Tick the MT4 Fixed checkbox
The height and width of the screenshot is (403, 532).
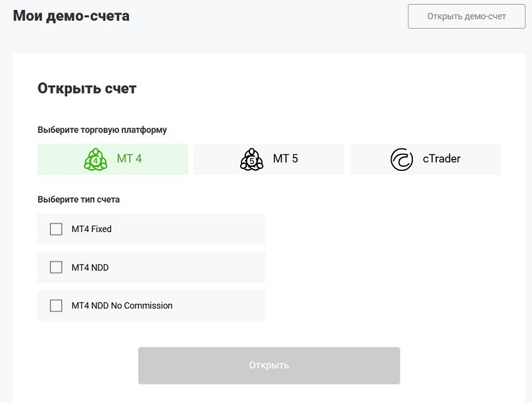pyautogui.click(x=56, y=229)
